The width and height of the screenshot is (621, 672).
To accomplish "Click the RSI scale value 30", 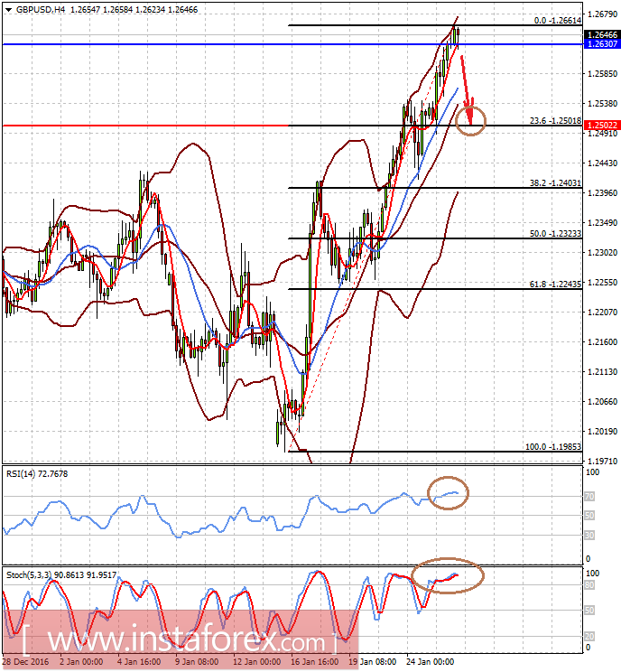I will click(x=589, y=535).
